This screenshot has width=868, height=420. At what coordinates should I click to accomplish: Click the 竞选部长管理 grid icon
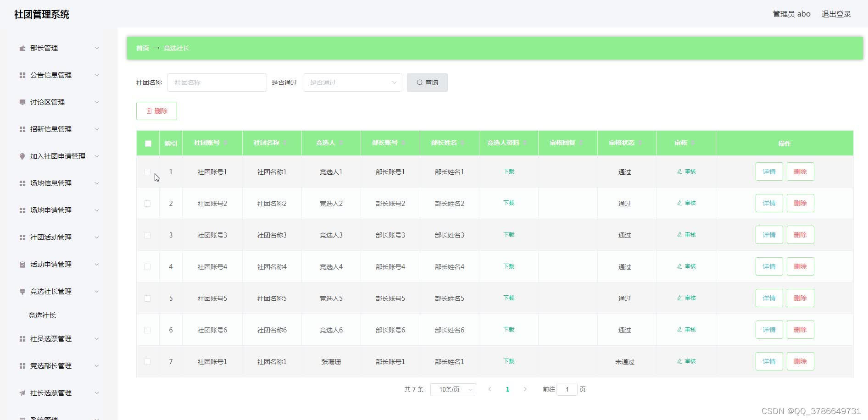22,366
